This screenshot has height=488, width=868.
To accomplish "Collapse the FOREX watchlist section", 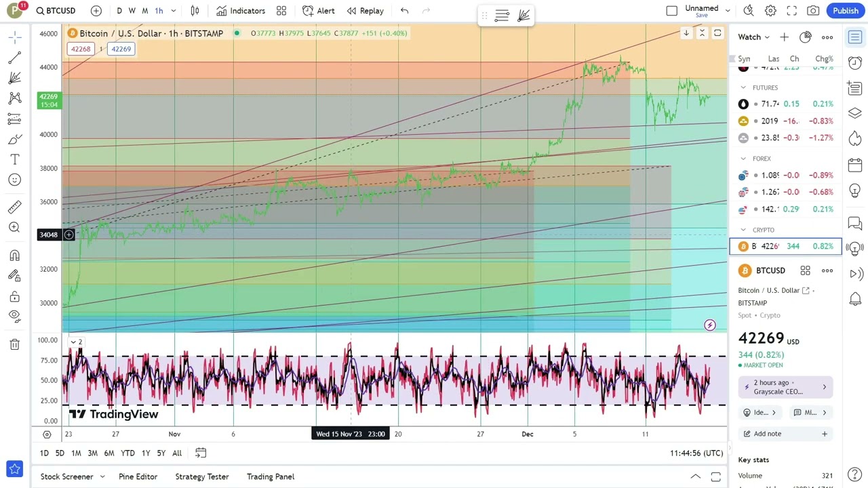I will (x=743, y=159).
